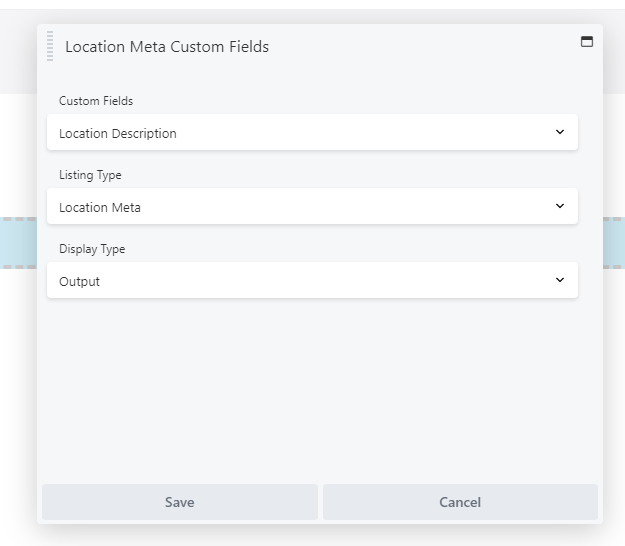This screenshot has width=625, height=546.
Task: Toggle the dialog dock window icon
Action: pos(587,41)
